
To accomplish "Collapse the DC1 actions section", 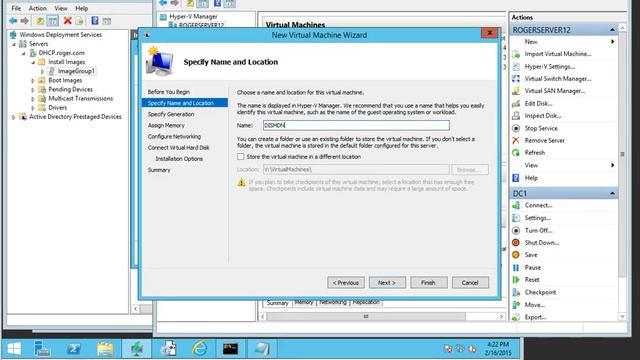I will pyautogui.click(x=612, y=193).
